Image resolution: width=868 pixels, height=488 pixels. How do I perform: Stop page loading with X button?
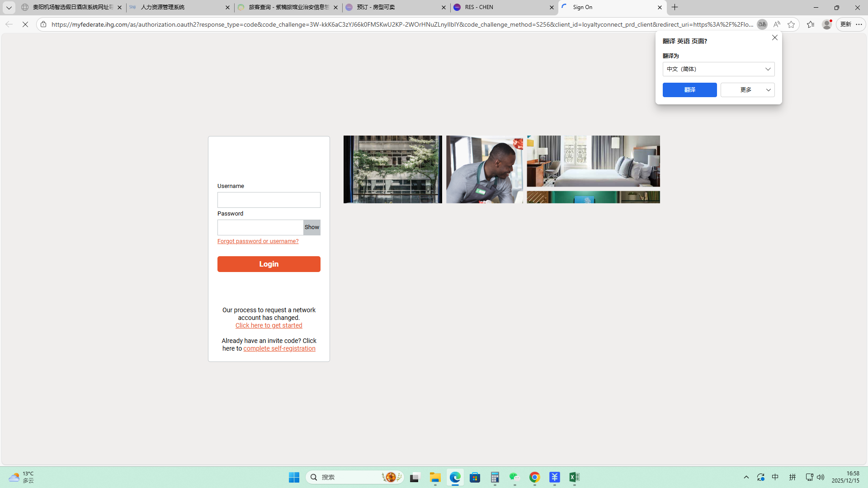(25, 24)
